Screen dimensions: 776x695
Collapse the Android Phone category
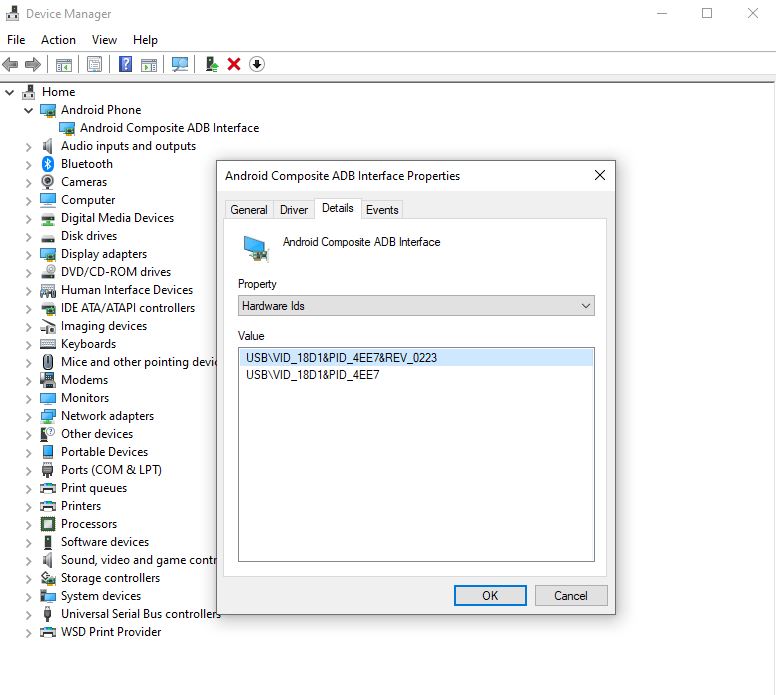tap(28, 110)
